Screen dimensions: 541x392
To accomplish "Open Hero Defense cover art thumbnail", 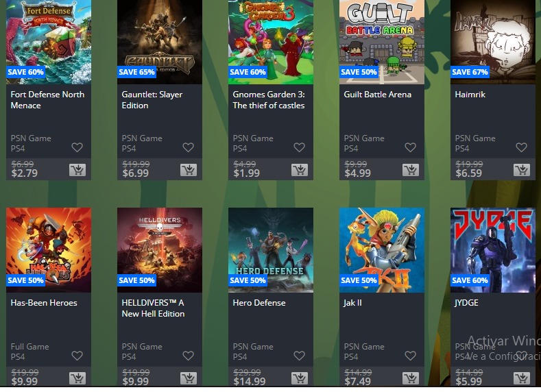I will tap(271, 250).
